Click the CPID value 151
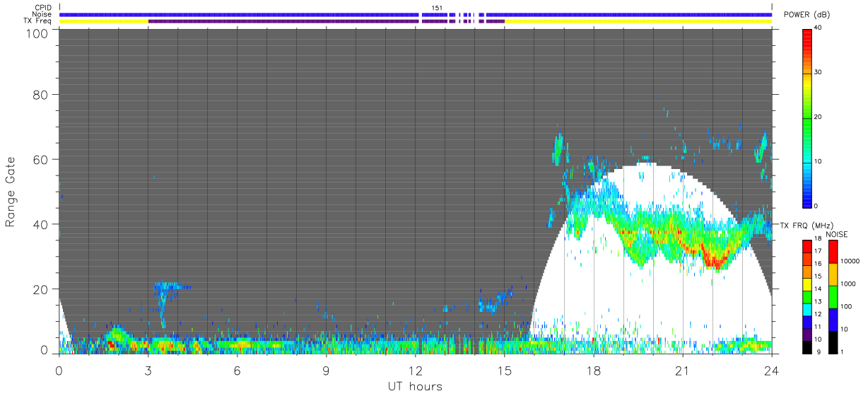868x401 pixels. pos(437,8)
